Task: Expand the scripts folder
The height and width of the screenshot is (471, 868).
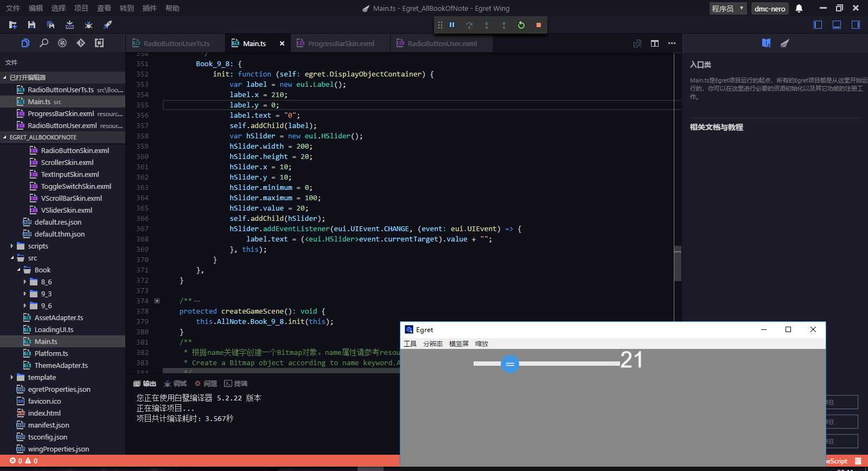Action: point(12,246)
